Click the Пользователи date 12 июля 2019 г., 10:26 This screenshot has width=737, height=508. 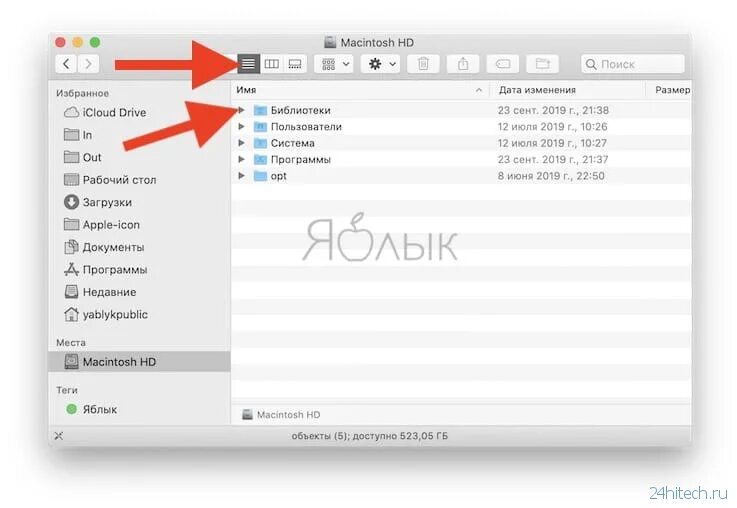[552, 127]
